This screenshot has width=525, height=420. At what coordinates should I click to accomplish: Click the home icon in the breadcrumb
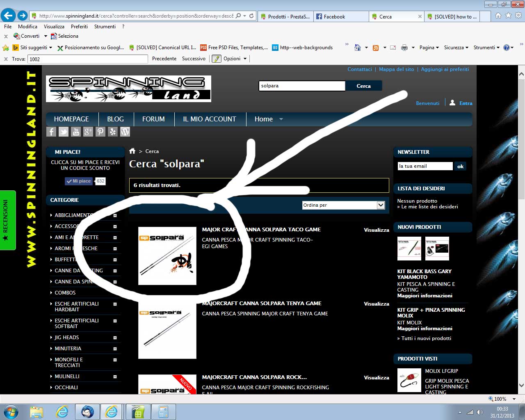point(132,151)
